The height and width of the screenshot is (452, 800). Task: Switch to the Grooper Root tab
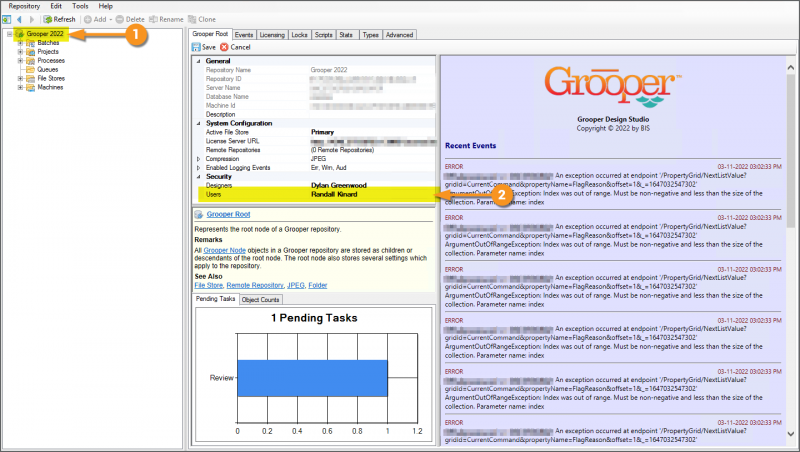pyautogui.click(x=210, y=34)
